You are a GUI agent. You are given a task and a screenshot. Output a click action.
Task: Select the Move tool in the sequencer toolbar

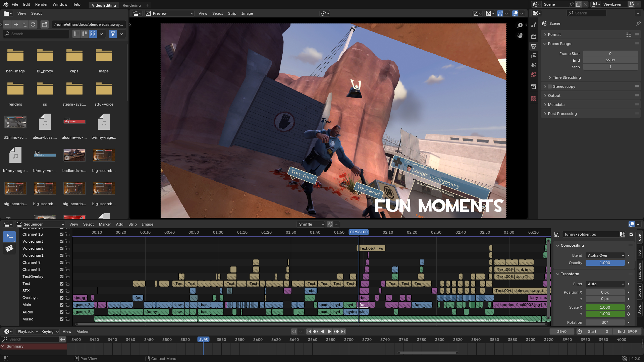tap(9, 237)
